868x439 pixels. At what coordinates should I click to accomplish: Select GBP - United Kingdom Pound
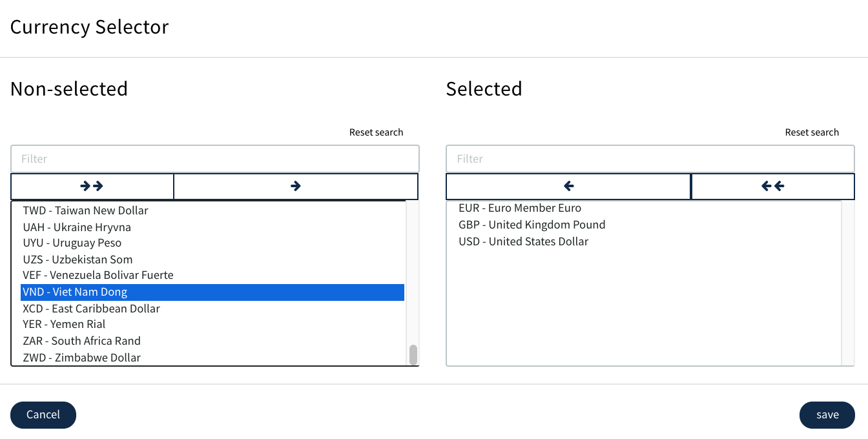click(532, 225)
